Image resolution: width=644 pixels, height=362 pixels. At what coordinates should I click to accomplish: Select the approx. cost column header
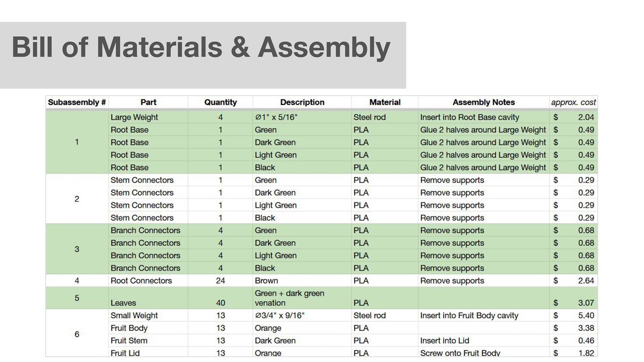pos(574,102)
